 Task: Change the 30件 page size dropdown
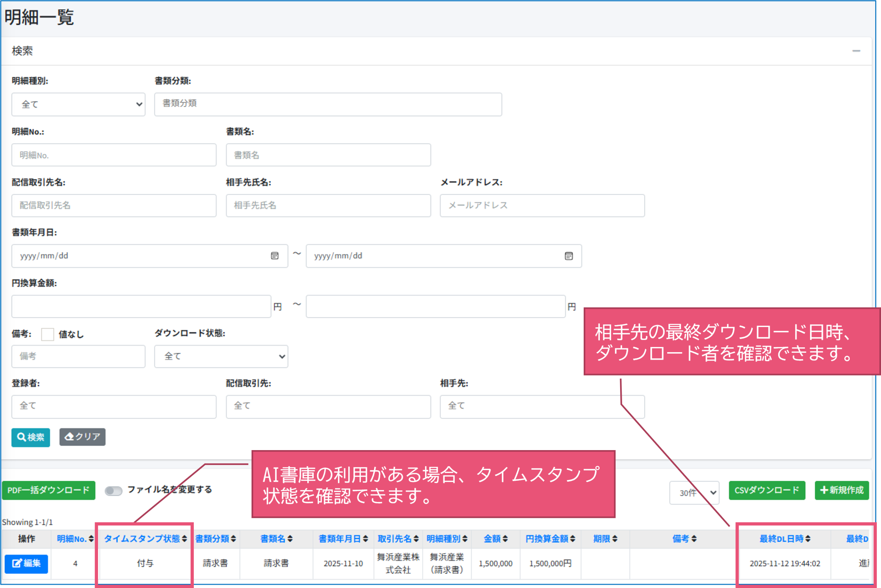694,492
